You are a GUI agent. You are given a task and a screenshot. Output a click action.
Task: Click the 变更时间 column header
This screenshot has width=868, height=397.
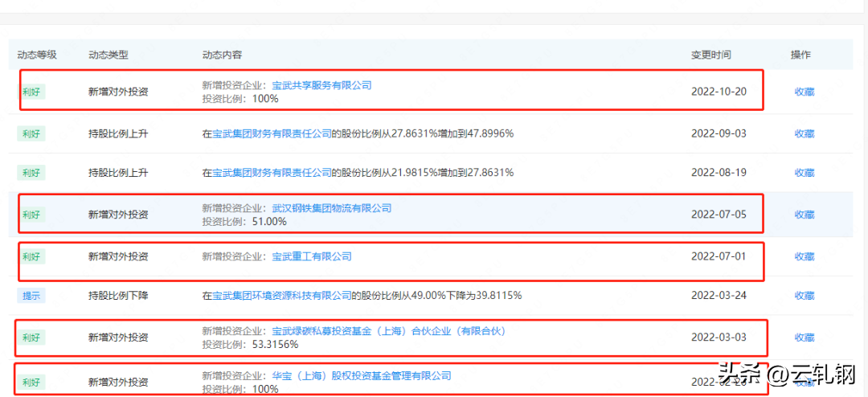(710, 55)
